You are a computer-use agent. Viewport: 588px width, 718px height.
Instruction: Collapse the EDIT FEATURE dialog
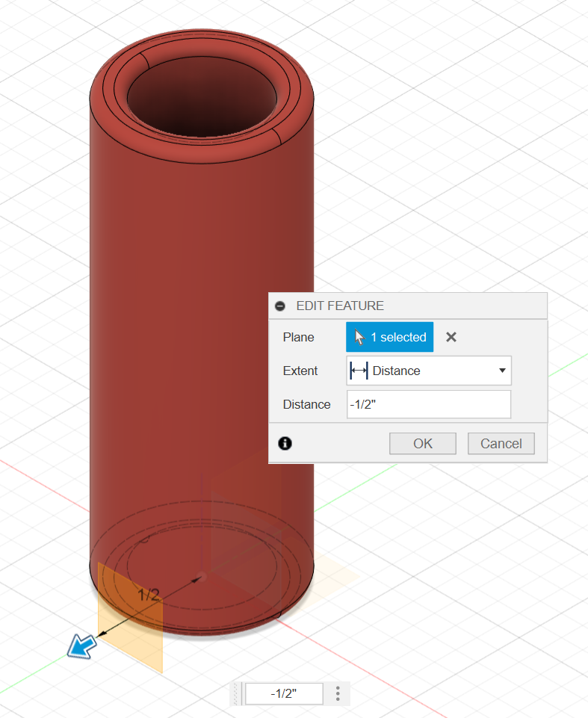tap(280, 306)
